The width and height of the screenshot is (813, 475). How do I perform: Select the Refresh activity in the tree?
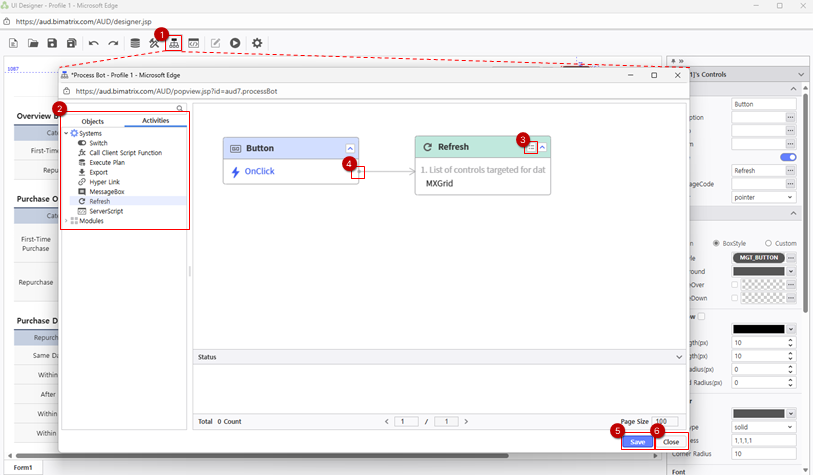[x=99, y=201]
